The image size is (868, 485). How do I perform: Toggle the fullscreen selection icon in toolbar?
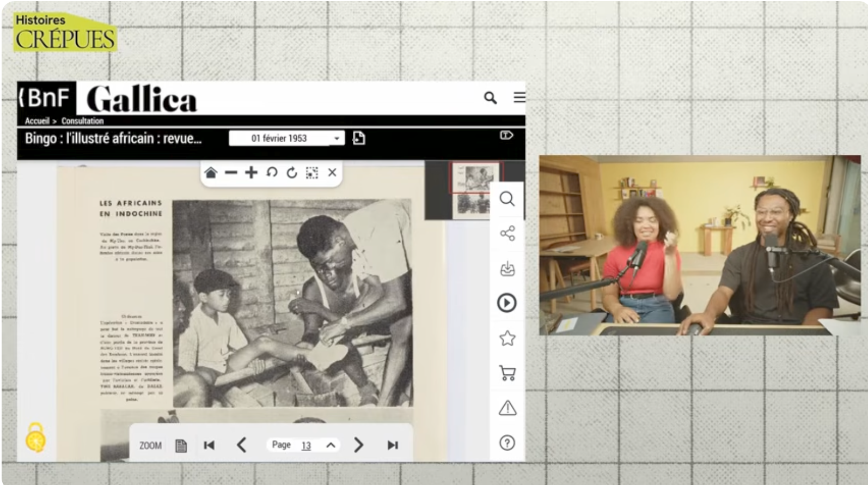coord(312,173)
